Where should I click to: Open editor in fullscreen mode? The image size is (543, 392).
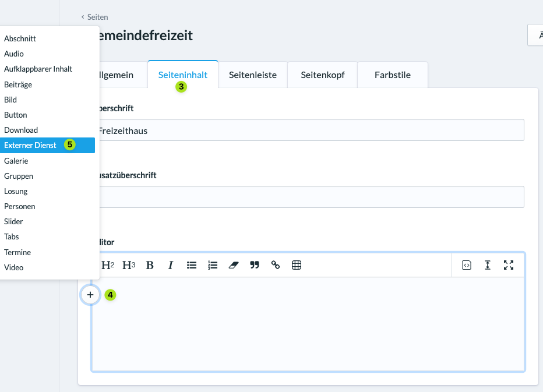point(509,265)
